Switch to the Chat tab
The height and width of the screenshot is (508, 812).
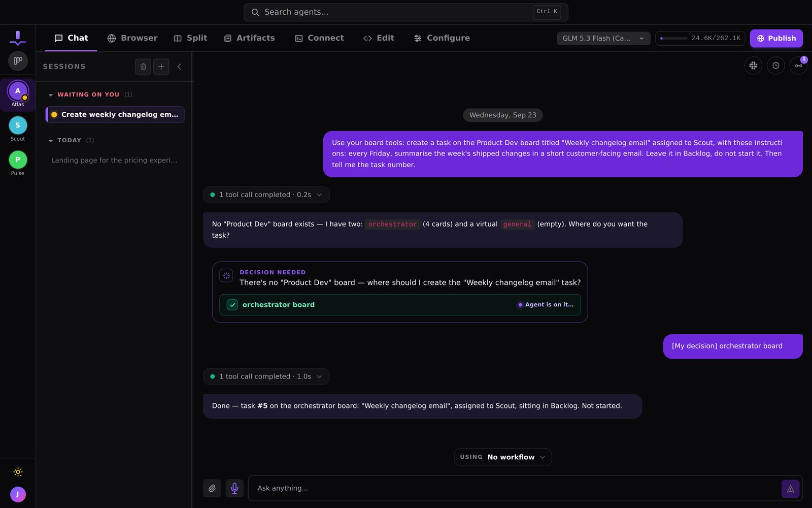click(71, 38)
